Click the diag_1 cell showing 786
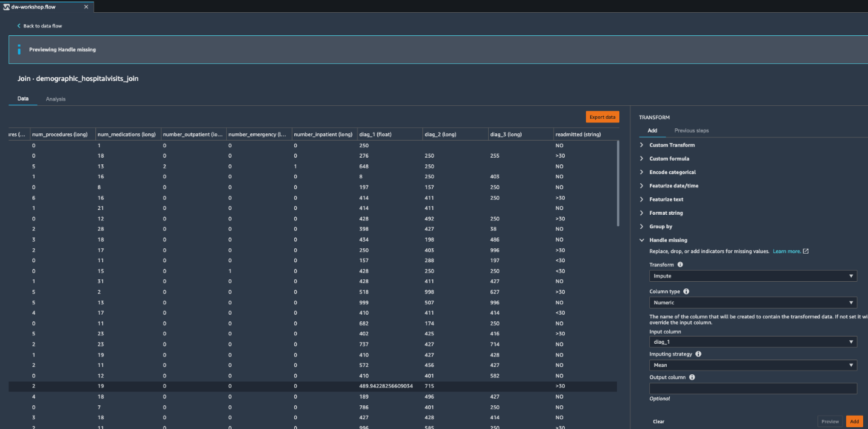 click(x=364, y=407)
